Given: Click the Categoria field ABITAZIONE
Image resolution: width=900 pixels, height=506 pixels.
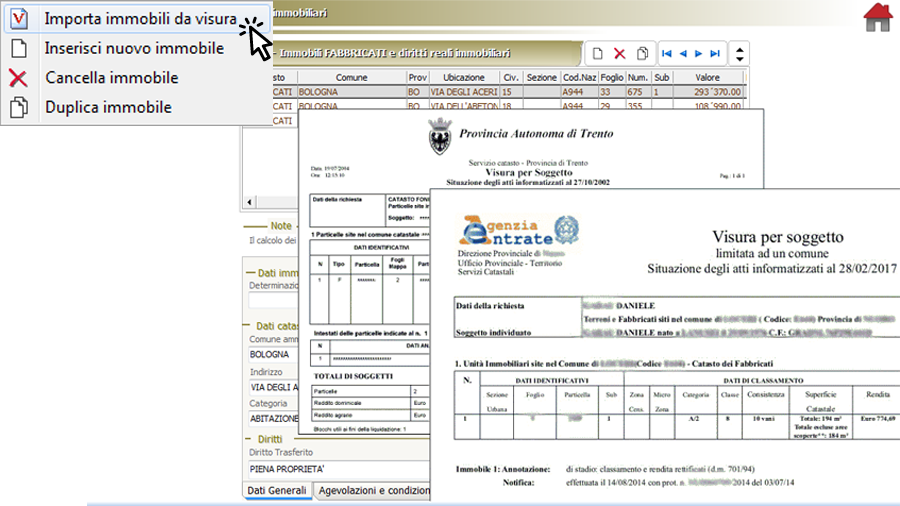Looking at the screenshot, I should [273, 419].
